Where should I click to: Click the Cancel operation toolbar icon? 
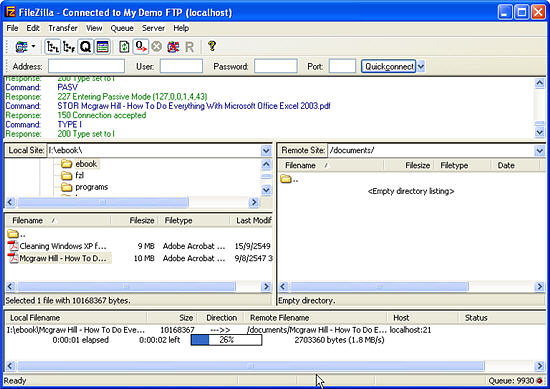(157, 47)
